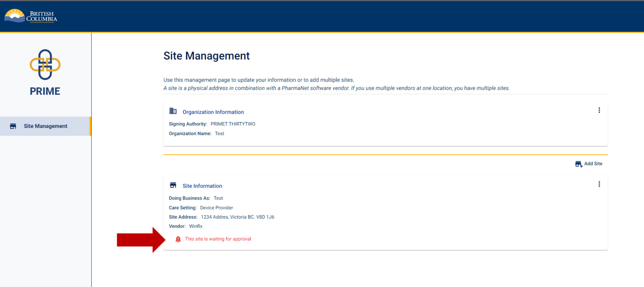Click the organization building icon
Screen dimensions: 644x287
[x=174, y=111]
